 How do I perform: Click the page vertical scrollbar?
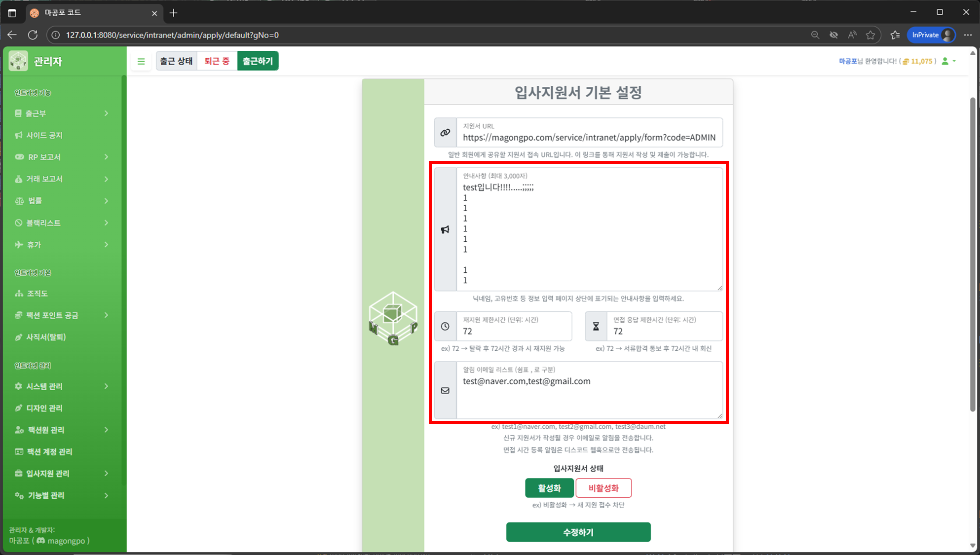[x=973, y=254]
